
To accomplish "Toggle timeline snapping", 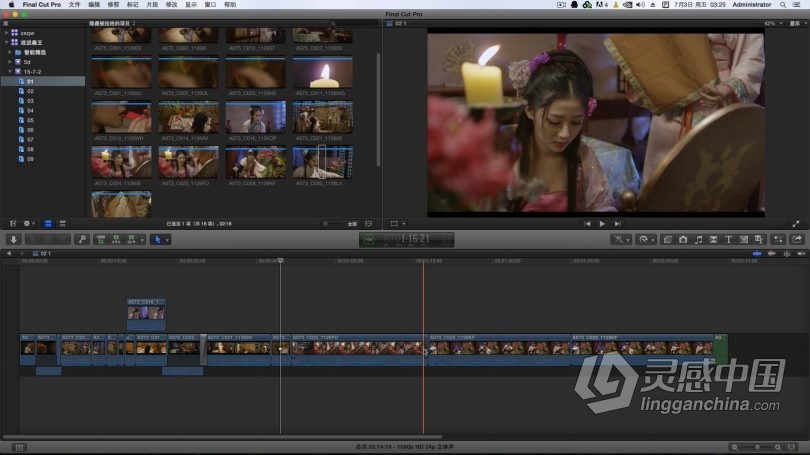I will pos(801,254).
